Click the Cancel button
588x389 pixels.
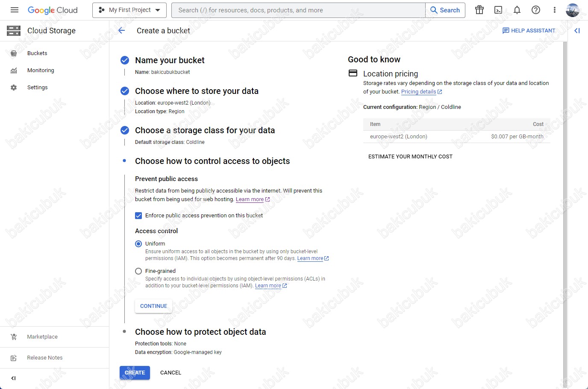click(x=171, y=373)
